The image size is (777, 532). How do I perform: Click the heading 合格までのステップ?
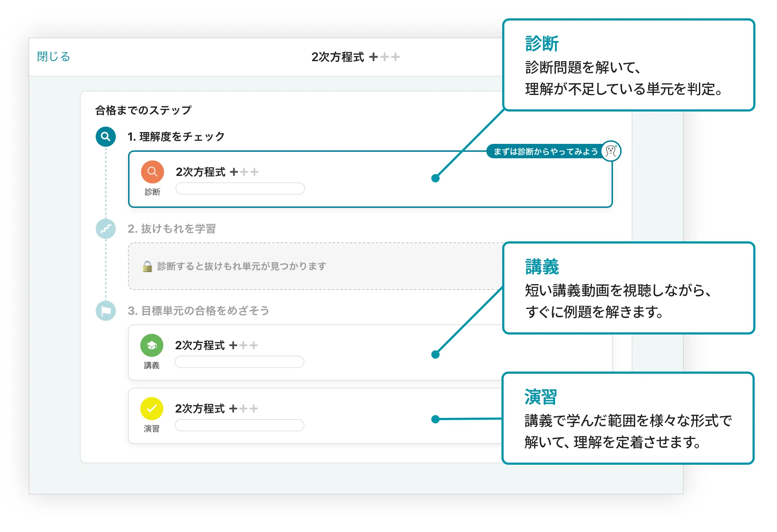[143, 110]
